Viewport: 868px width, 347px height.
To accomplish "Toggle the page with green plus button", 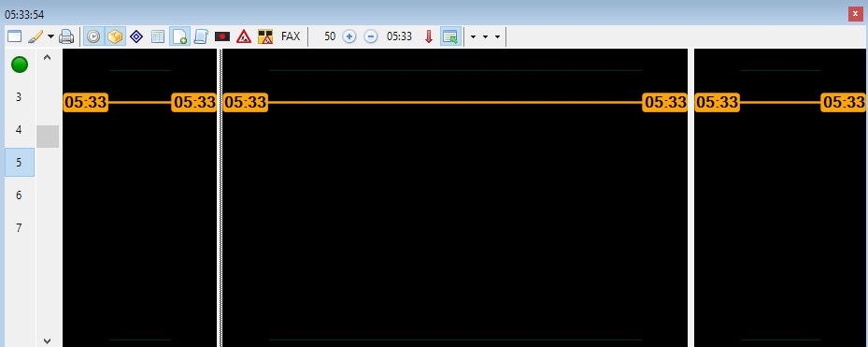I will pyautogui.click(x=179, y=36).
